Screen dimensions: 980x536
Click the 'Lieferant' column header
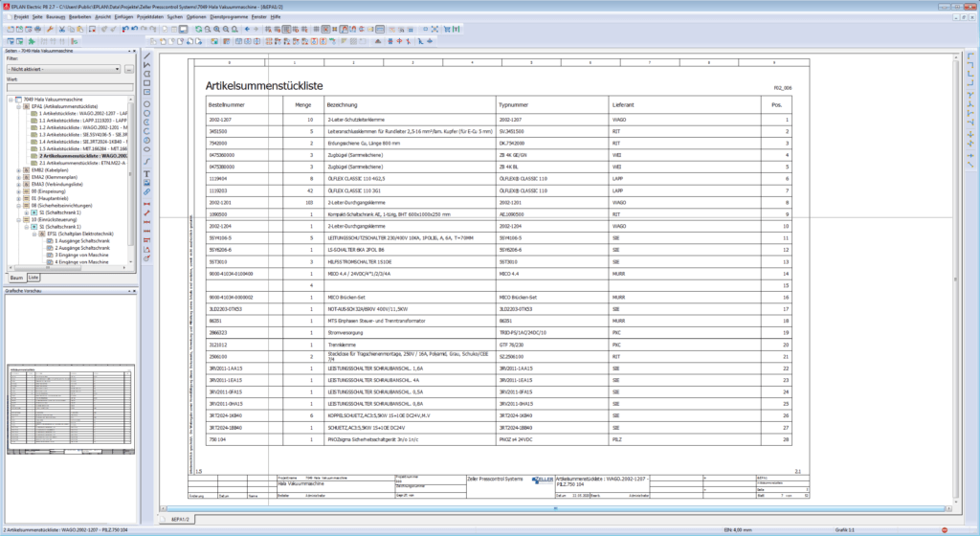(623, 105)
